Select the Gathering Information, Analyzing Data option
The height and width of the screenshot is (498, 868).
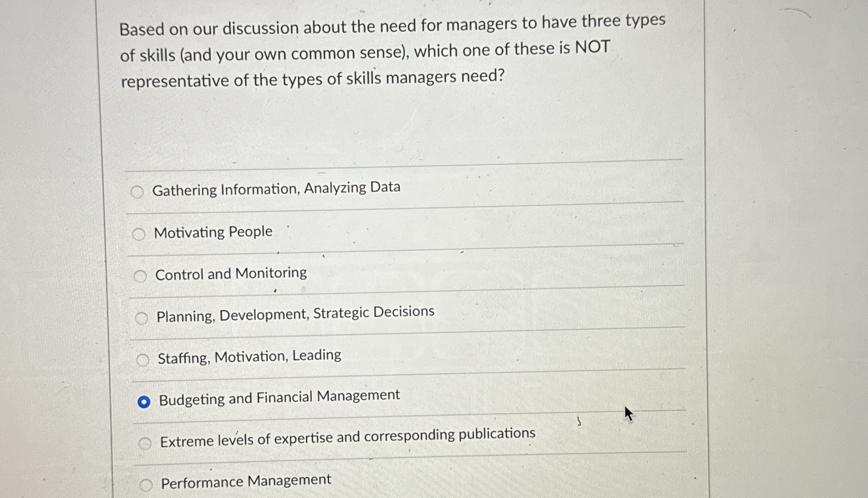pos(138,192)
